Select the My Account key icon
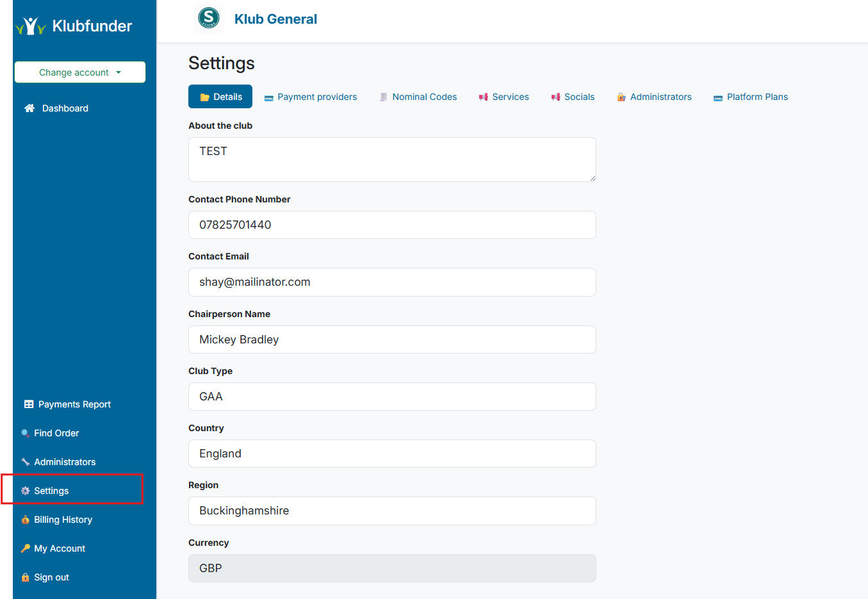The height and width of the screenshot is (599, 868). pos(24,548)
